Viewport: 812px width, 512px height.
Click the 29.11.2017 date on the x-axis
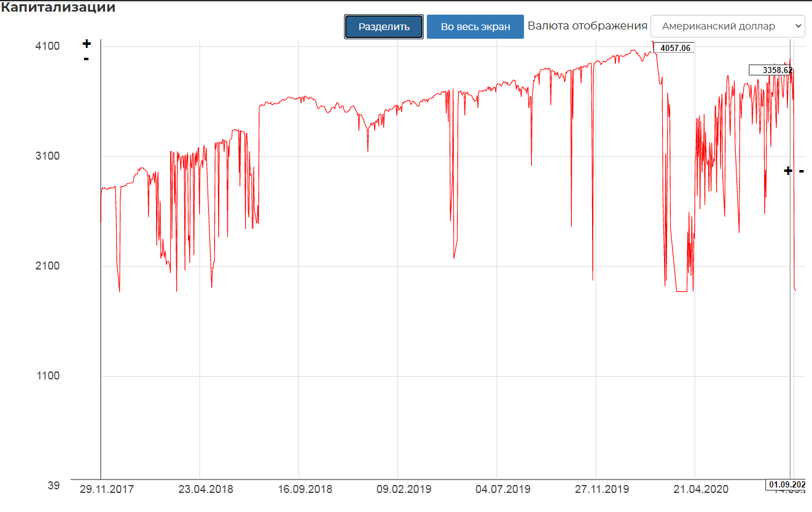[107, 489]
